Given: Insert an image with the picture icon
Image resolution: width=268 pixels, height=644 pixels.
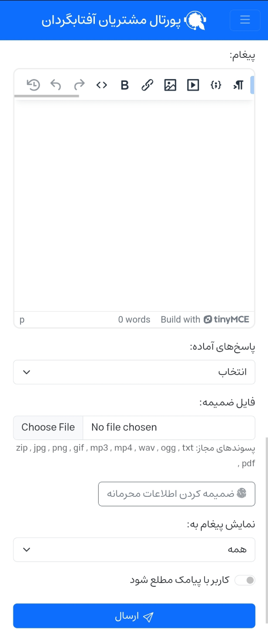Looking at the screenshot, I should pos(170,85).
